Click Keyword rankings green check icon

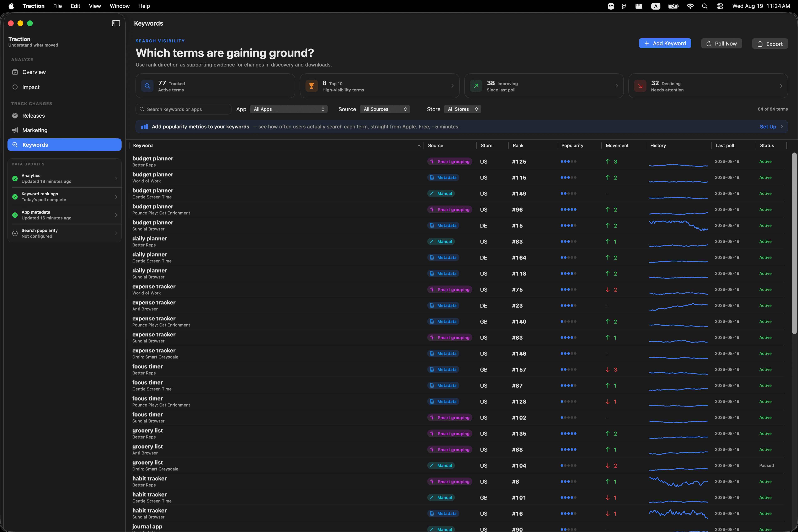coord(15,197)
